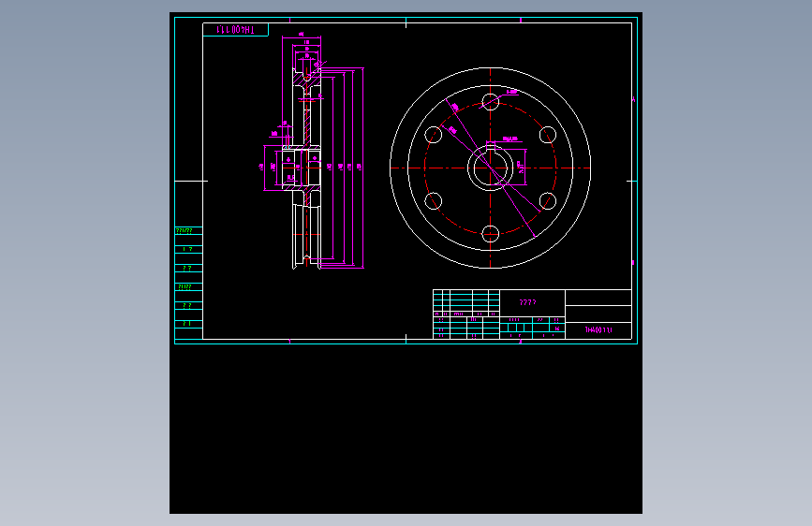Click the magenta '????' part name in the title block
The image size is (812, 526).
[527, 302]
